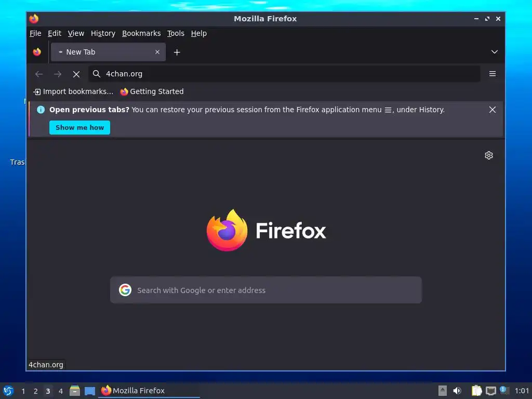
Task: Click the info icon in notification bar
Action: coord(41,110)
